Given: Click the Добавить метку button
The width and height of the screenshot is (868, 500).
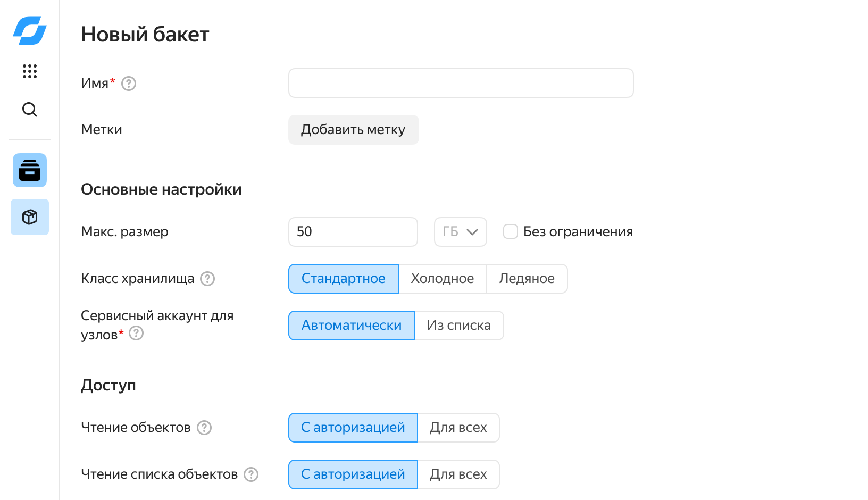Looking at the screenshot, I should pyautogui.click(x=353, y=130).
